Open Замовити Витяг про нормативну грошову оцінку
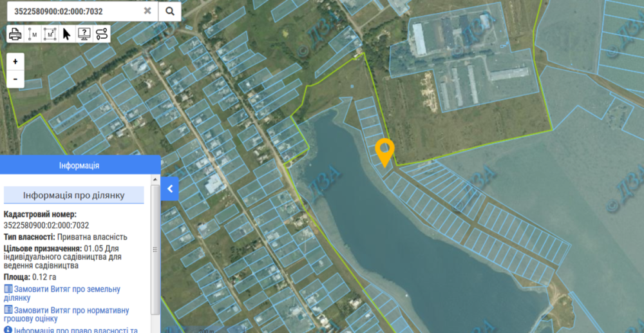 [x=66, y=314]
